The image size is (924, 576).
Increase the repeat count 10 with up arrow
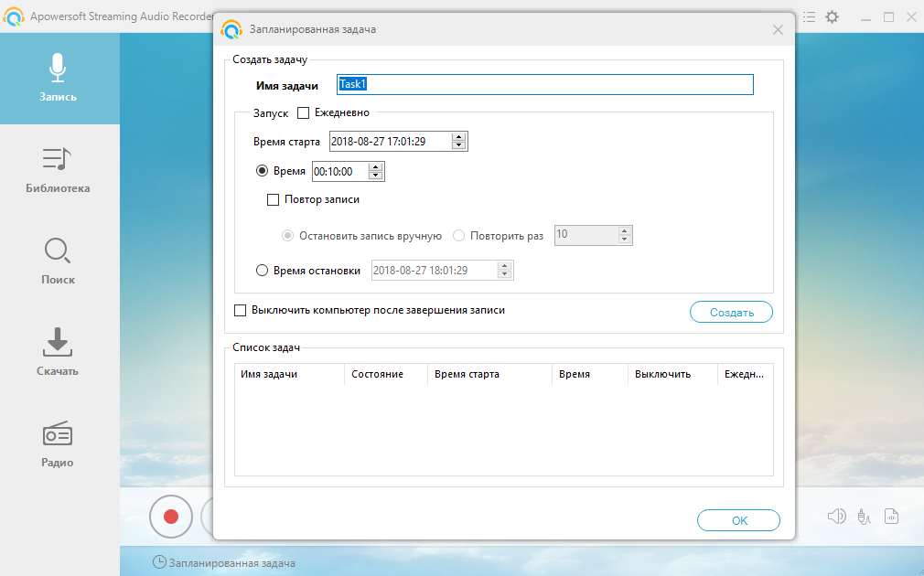tap(625, 231)
